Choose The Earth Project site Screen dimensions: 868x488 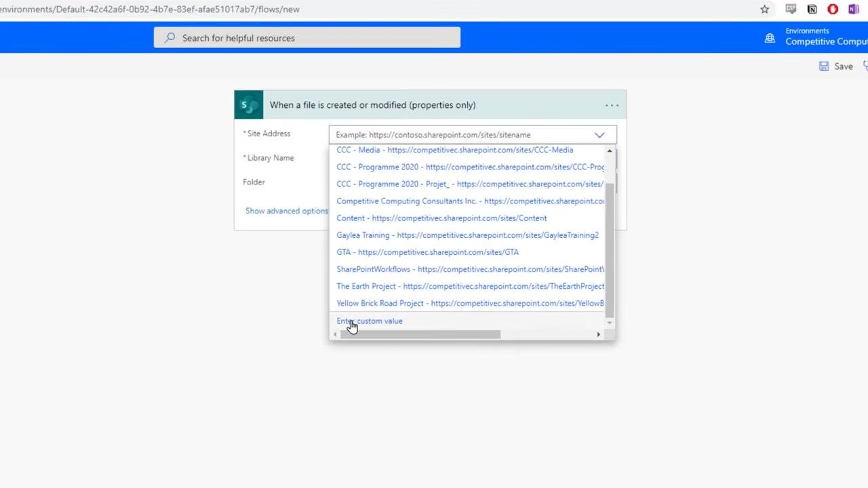point(470,286)
